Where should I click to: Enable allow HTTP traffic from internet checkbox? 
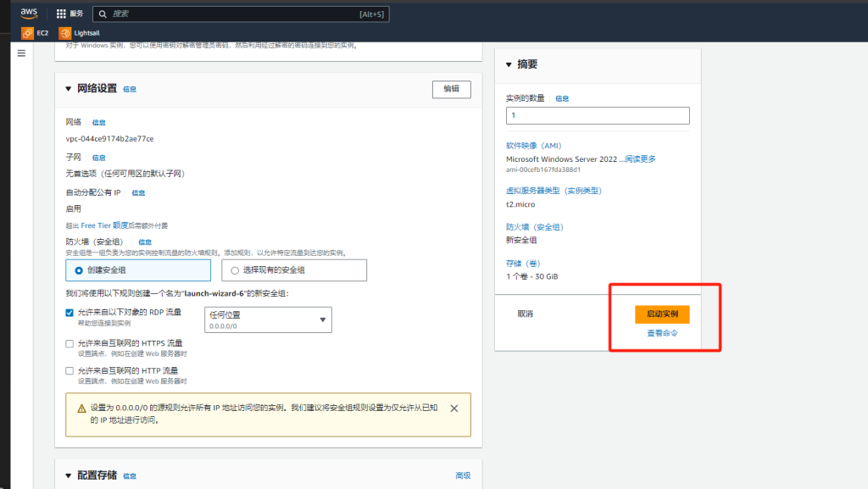(70, 370)
